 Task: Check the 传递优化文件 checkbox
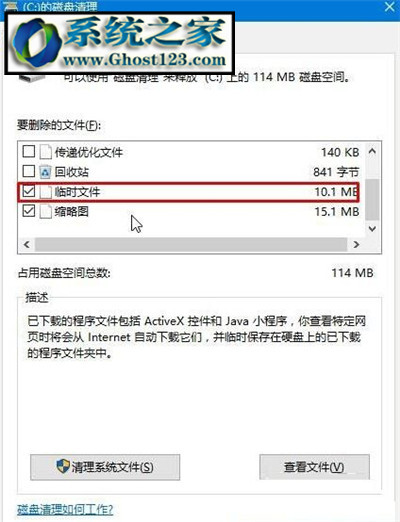29,152
